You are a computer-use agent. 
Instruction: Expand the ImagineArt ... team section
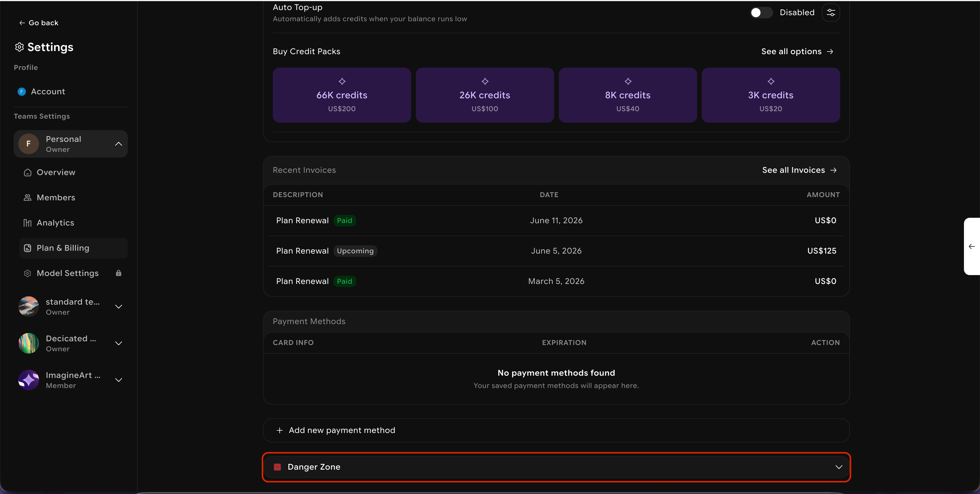(118, 380)
